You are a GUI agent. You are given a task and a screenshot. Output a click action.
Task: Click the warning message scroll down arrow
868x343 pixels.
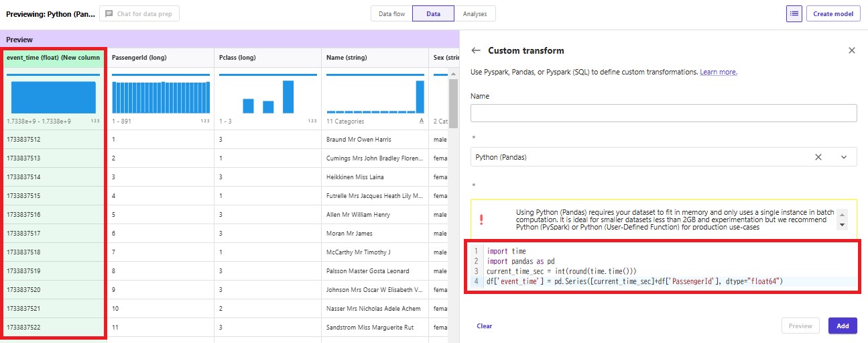[843, 225]
